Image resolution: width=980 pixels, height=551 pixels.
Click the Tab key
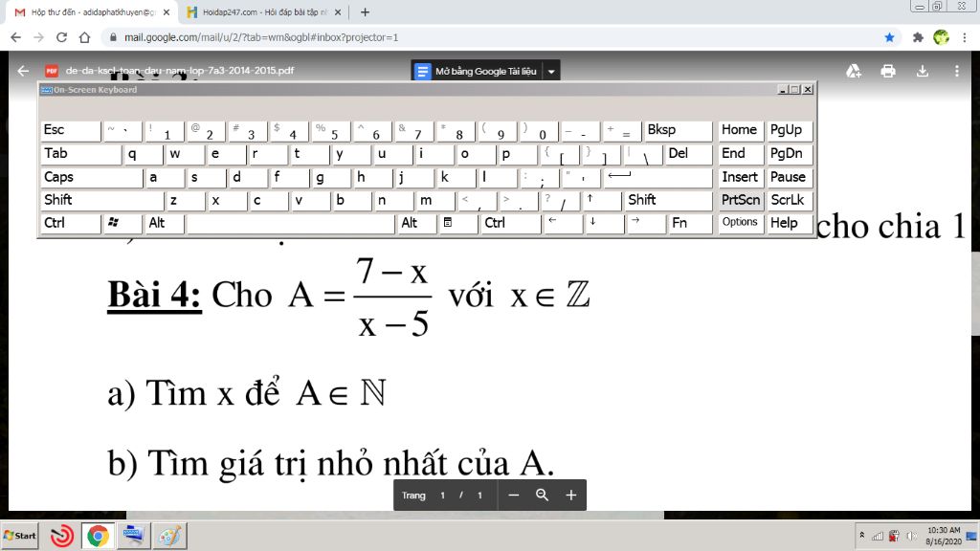pos(80,154)
